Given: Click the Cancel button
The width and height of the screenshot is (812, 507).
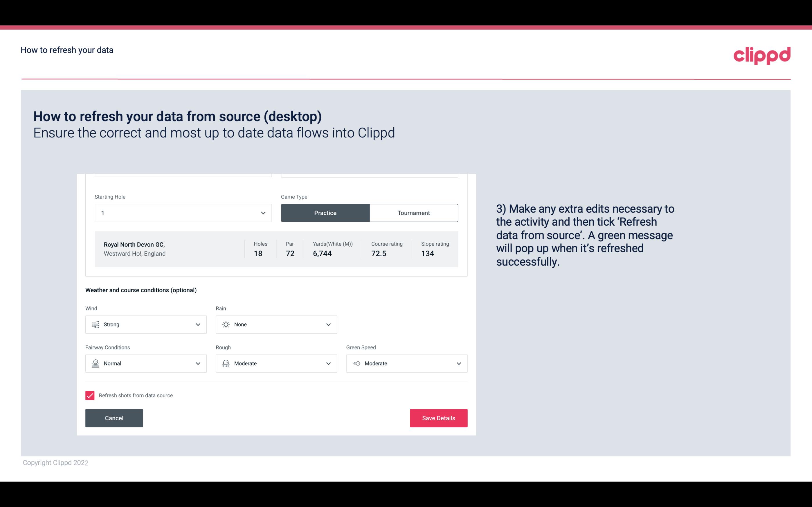Looking at the screenshot, I should tap(114, 418).
